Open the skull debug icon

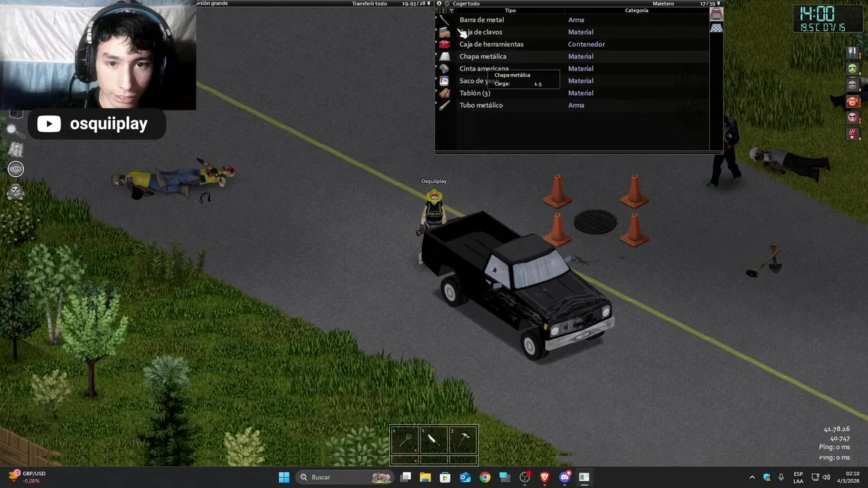tap(16, 192)
